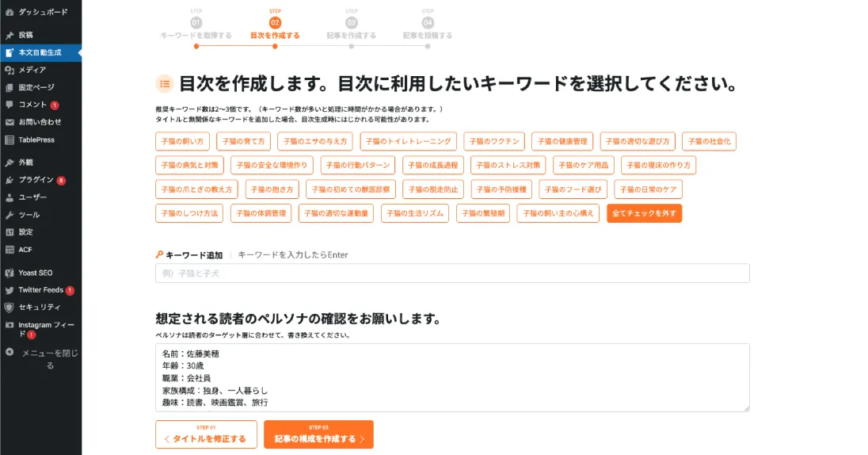Image resolution: width=868 pixels, height=455 pixels.
Task: Click the プラグイン plugin icon
Action: point(10,180)
